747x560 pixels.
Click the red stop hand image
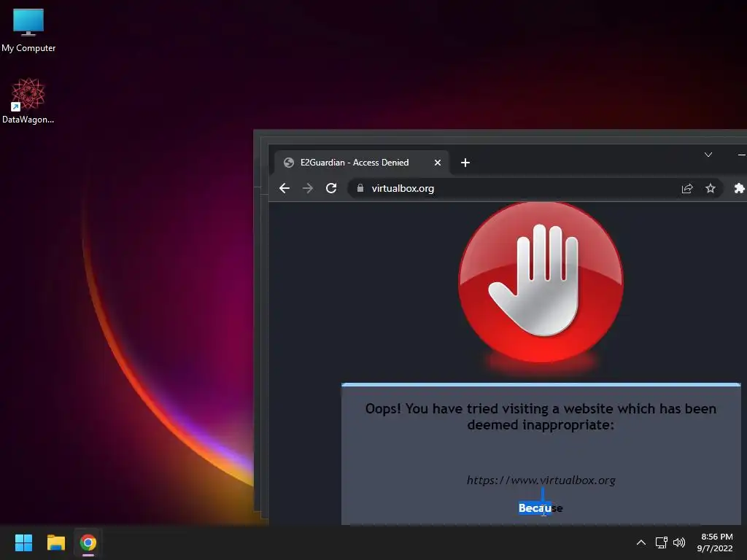coord(541,282)
